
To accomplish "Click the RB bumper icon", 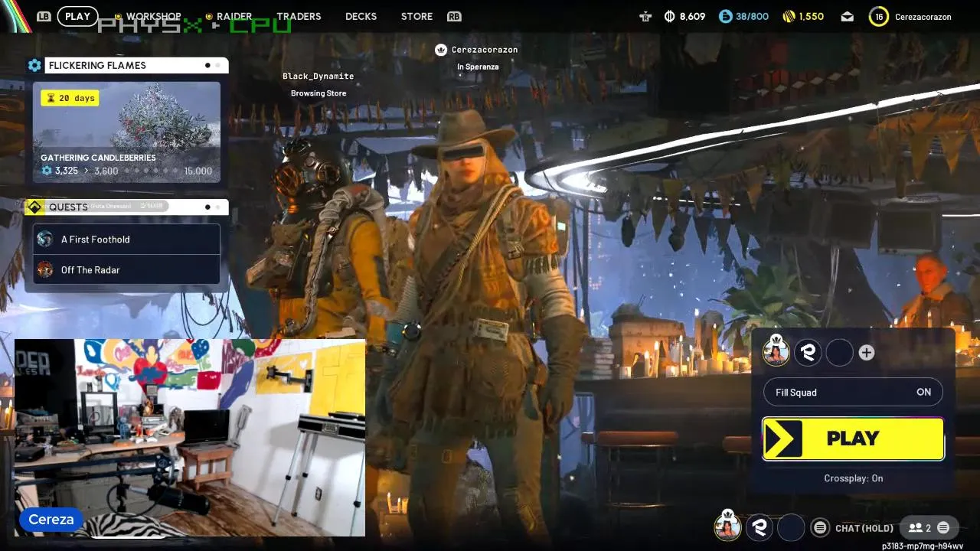I will click(x=454, y=16).
